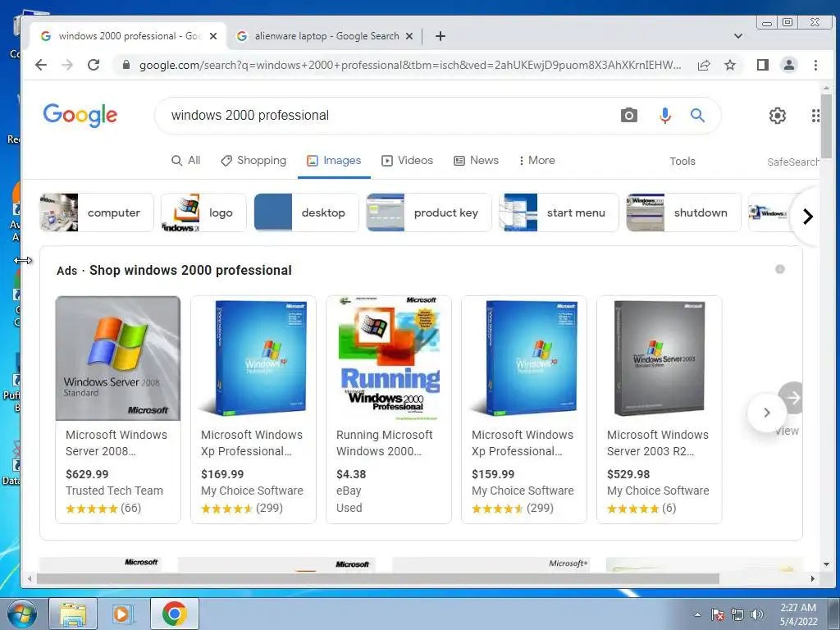The image size is (840, 630).
Task: Start voice search with the microphone
Action: 664,115
